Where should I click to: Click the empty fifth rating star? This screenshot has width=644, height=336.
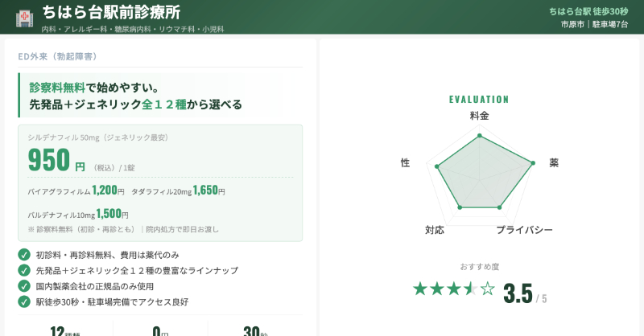(x=488, y=289)
